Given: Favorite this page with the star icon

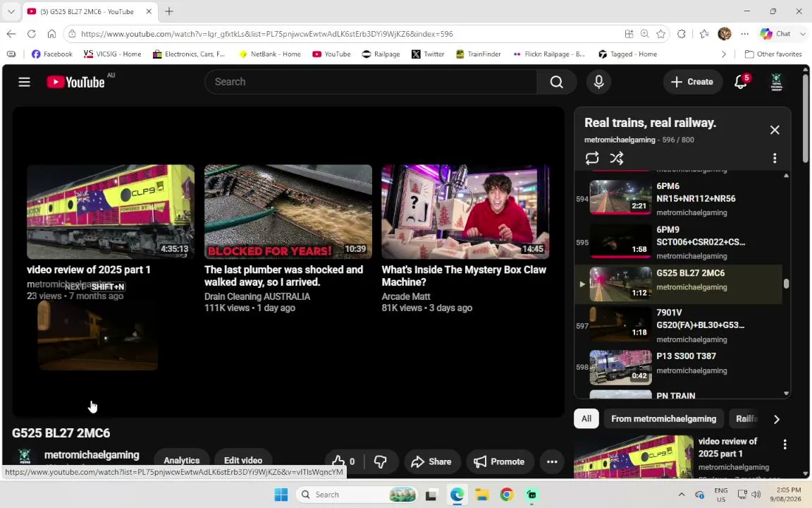Looking at the screenshot, I should [x=660, y=34].
